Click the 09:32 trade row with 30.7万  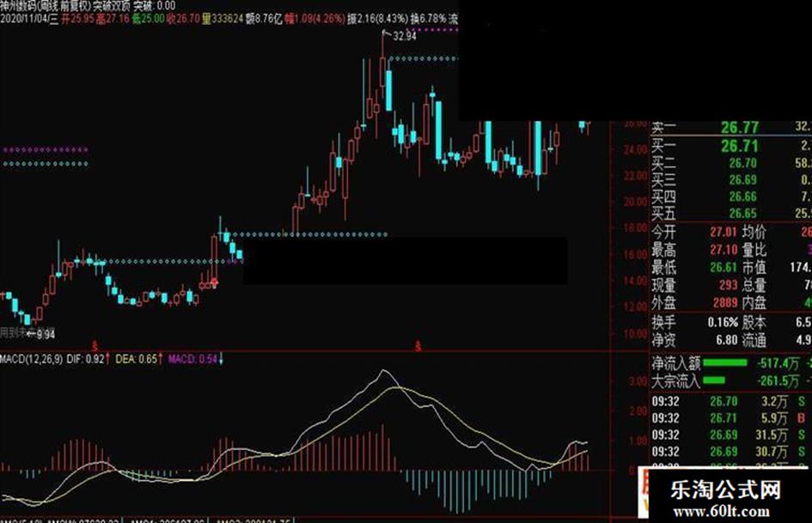click(x=730, y=452)
